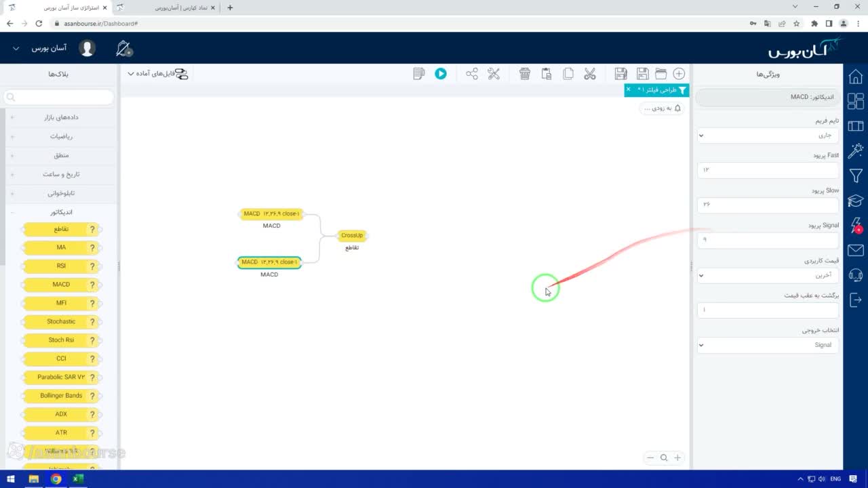868x488 pixels.
Task: Expand the ریاضیات blocks category
Action: [61, 136]
